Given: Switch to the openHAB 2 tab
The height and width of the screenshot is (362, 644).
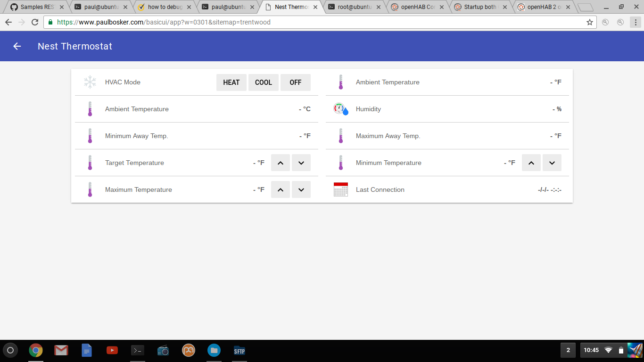Looking at the screenshot, I should [542, 7].
